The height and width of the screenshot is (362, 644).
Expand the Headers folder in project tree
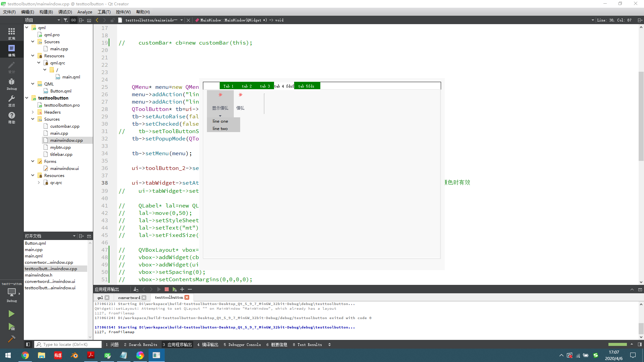33,112
